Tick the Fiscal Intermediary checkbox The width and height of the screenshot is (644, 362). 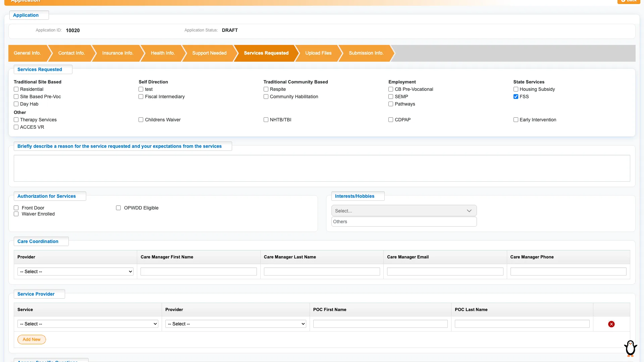click(141, 97)
